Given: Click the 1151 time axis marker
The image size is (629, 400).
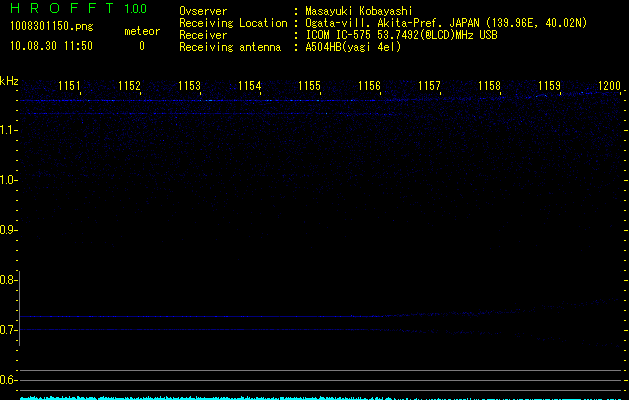Looking at the screenshot, I should point(69,86).
